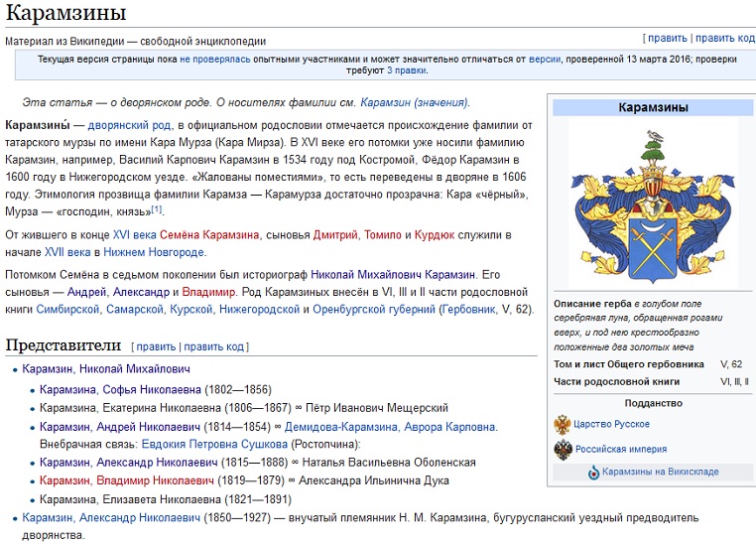Screen dimensions: 756x544
Task: Open red link 'Карамзин, Владимир Николаевич'
Action: 127,480
